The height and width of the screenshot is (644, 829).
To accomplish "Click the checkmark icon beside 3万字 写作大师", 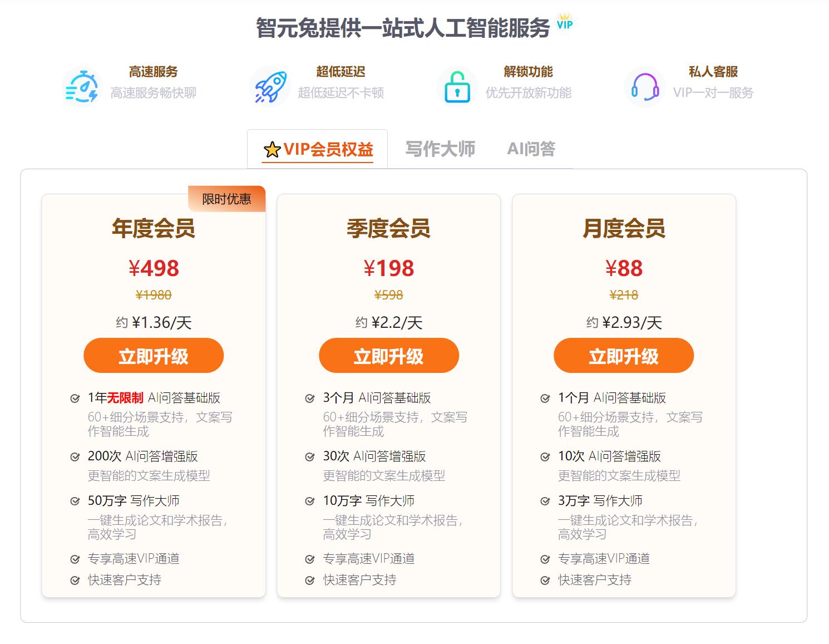I will [x=546, y=502].
